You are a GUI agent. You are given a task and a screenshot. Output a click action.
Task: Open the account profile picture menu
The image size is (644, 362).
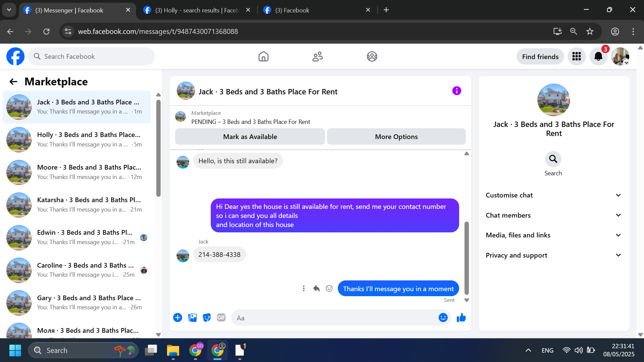click(620, 56)
